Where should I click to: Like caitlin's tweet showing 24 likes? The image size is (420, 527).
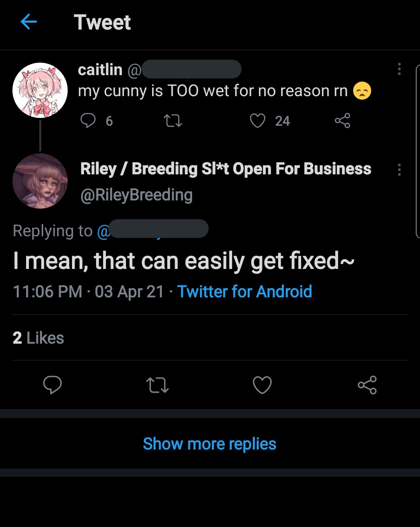(x=257, y=121)
